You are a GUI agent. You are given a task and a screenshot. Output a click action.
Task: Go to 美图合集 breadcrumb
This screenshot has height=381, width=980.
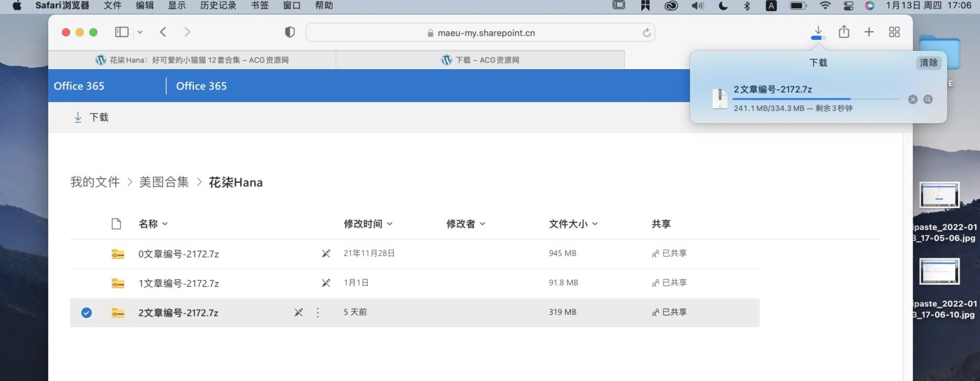point(164,182)
